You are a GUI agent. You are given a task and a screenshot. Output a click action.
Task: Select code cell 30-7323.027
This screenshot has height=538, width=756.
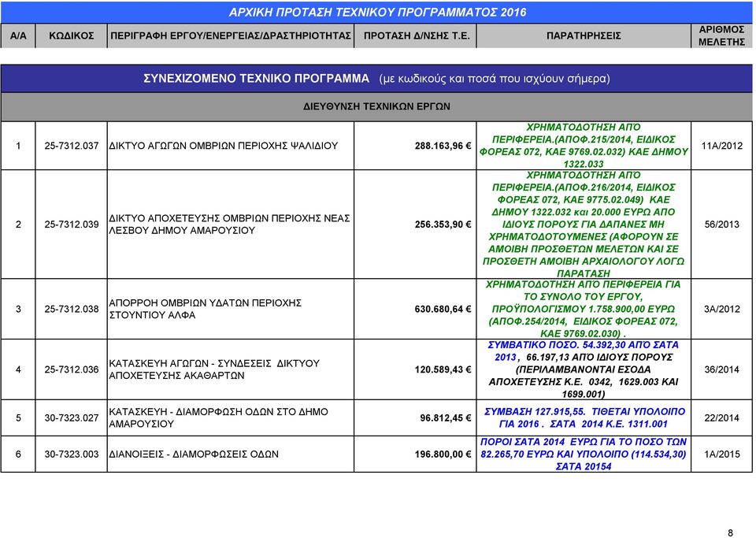pyautogui.click(x=72, y=418)
